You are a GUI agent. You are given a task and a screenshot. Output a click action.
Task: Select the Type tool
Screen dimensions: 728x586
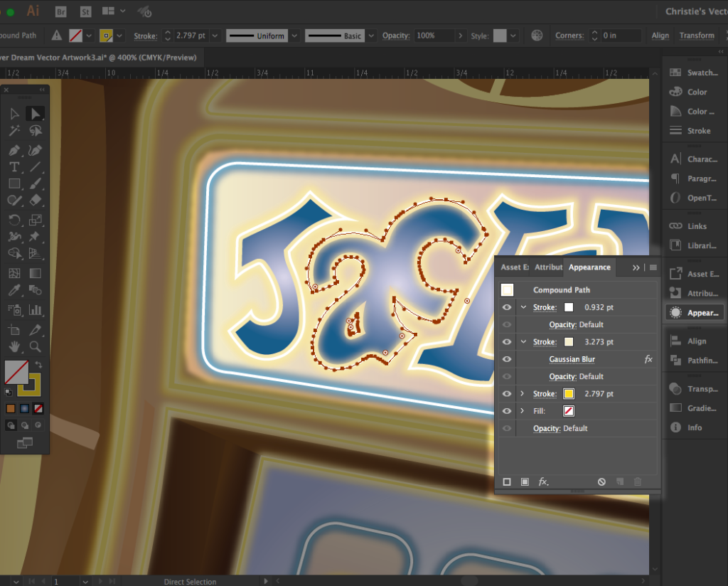point(14,167)
